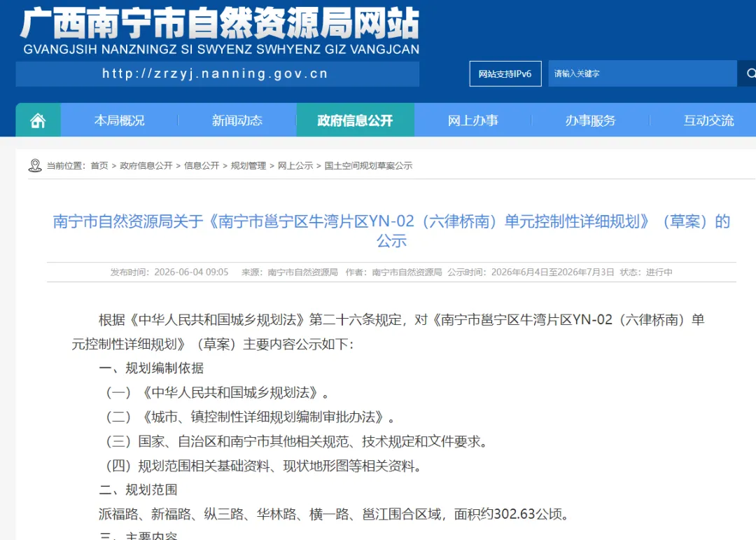Focus the 请输入关键字 search field
This screenshot has width=756, height=540.
643,74
